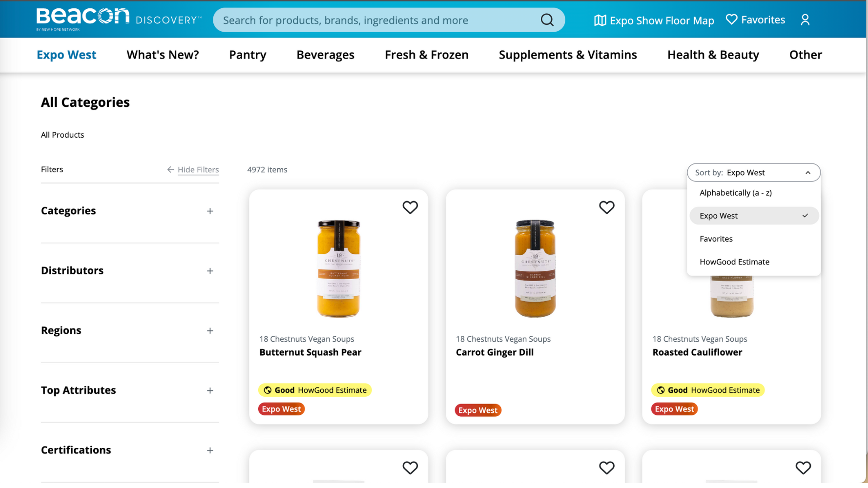Open the Expo Show Floor Map
The height and width of the screenshot is (488, 868).
click(654, 20)
